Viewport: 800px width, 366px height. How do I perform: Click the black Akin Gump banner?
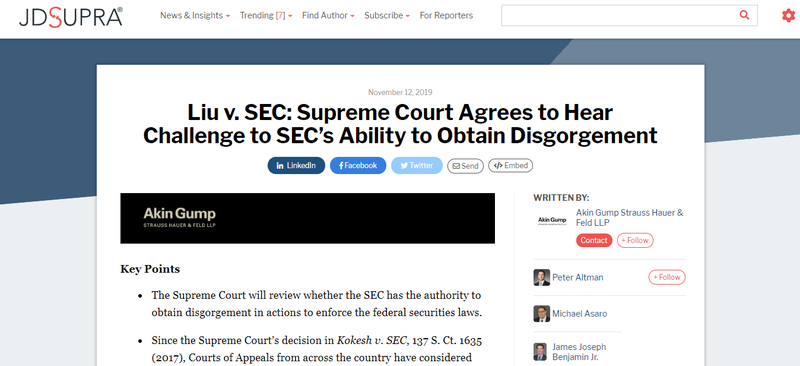click(x=308, y=218)
